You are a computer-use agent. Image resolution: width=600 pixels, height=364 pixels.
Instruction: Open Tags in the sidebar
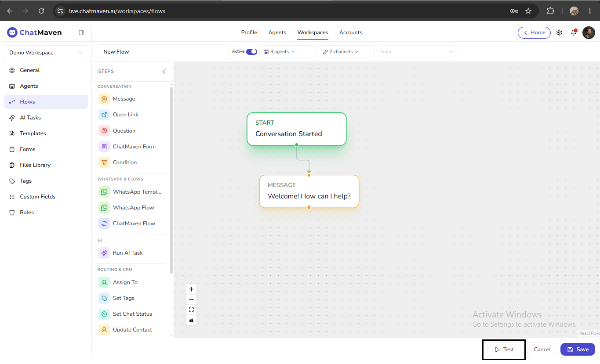[46, 181]
